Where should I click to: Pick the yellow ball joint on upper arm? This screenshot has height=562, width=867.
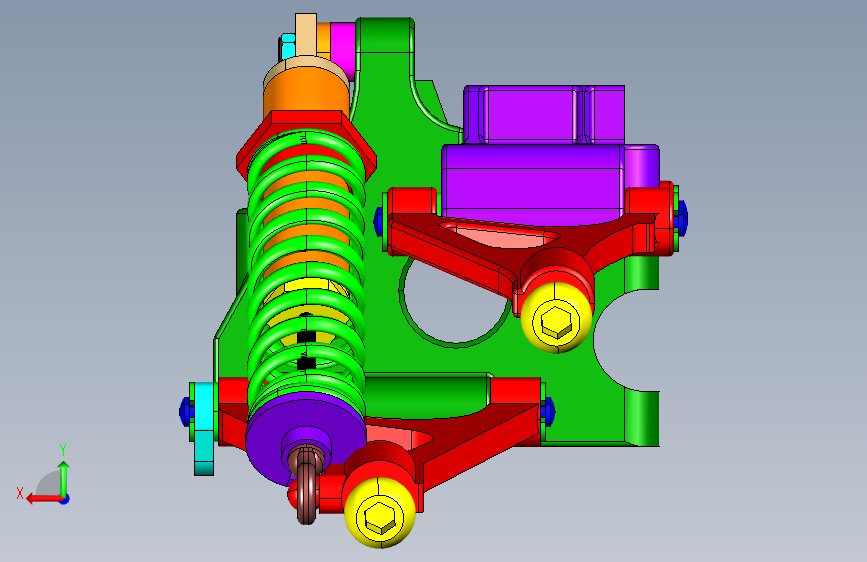pos(556,319)
